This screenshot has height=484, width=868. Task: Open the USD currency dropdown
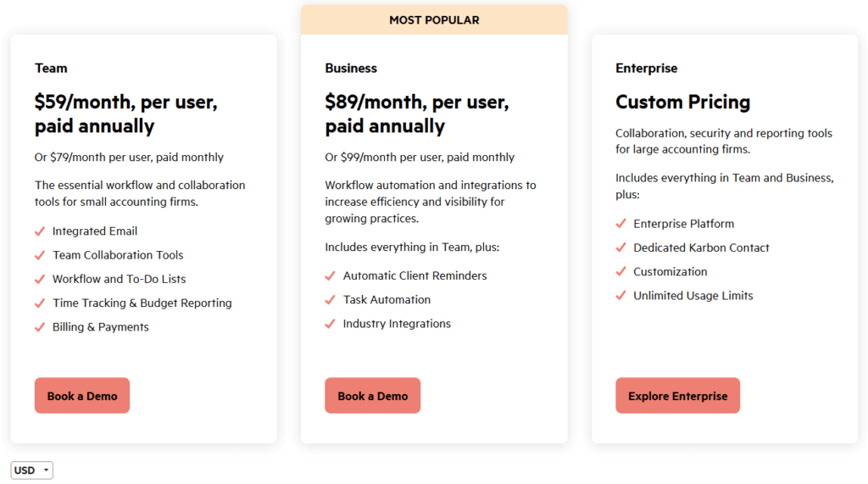(31, 470)
